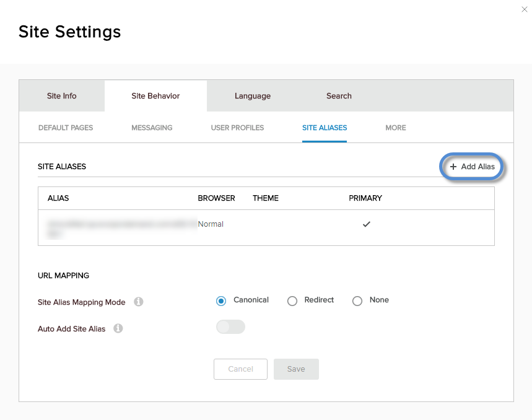Enable the Auto Add Site Alias toggle

click(x=230, y=327)
